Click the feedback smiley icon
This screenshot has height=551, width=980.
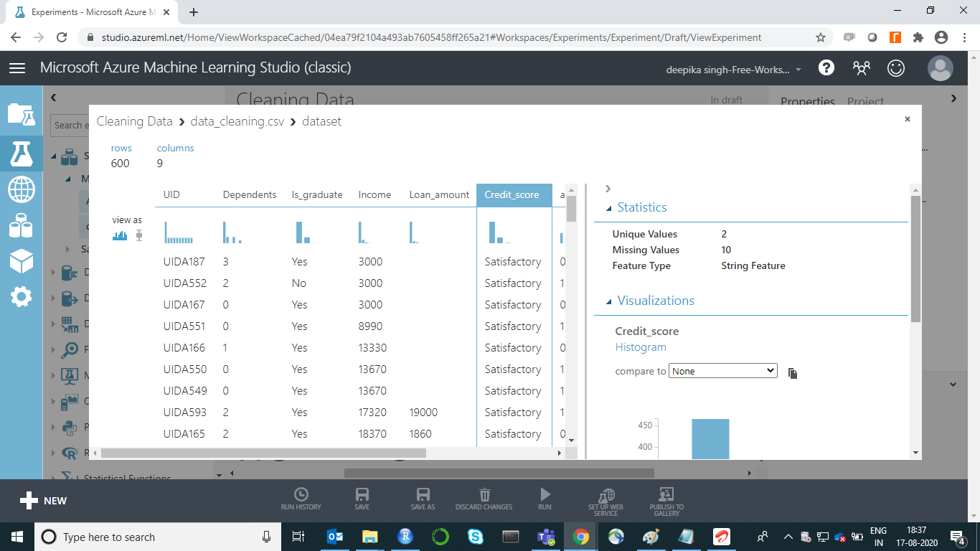pyautogui.click(x=896, y=68)
